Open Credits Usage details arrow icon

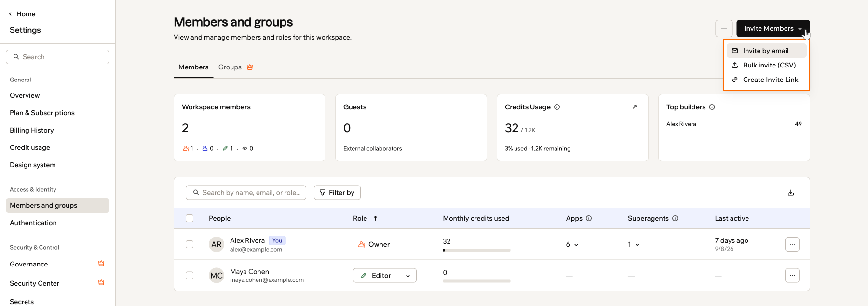(x=635, y=107)
